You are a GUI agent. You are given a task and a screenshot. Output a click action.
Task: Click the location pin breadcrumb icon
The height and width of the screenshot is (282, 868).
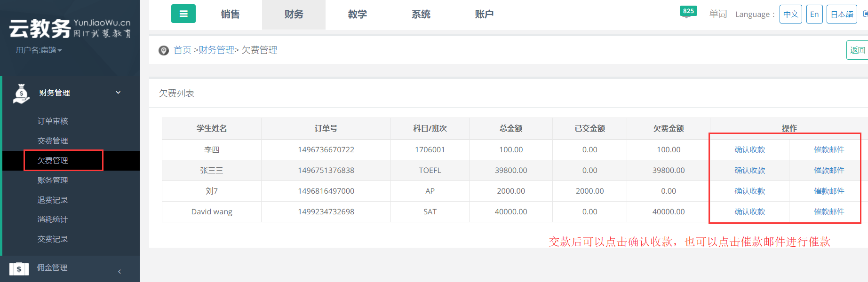(164, 50)
